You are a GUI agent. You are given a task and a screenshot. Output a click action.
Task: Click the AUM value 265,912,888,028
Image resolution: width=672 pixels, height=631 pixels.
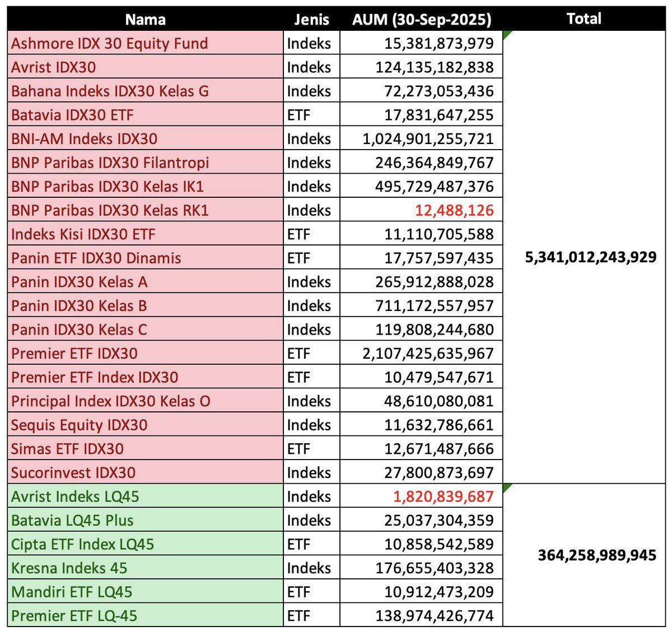pos(435,282)
